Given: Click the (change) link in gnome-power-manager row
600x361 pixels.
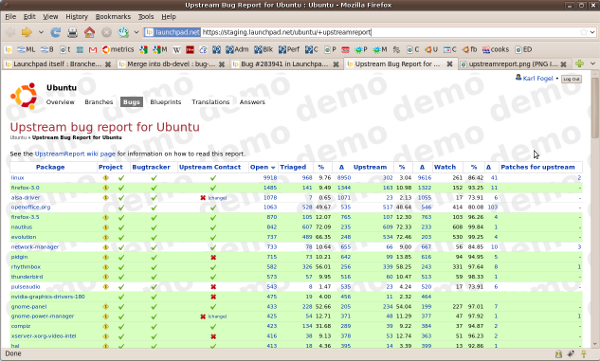Looking at the screenshot, I should (x=217, y=317).
